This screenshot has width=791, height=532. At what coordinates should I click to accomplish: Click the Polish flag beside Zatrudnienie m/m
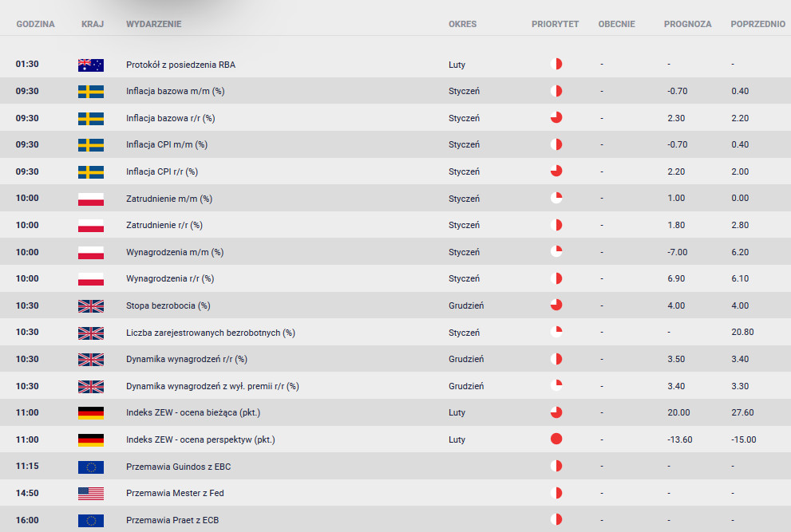91,199
